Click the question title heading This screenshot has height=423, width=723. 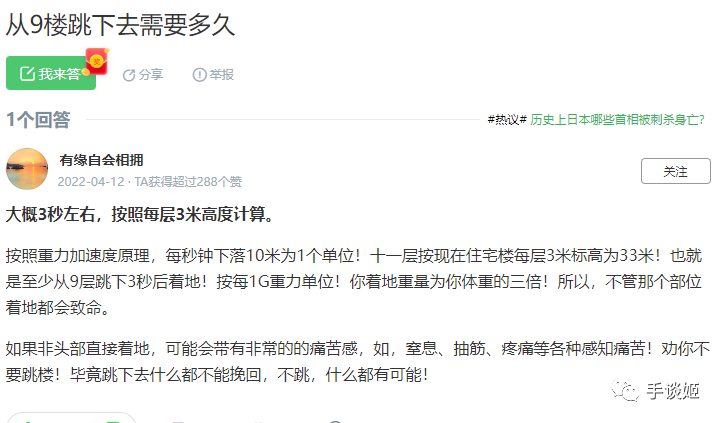(120, 24)
